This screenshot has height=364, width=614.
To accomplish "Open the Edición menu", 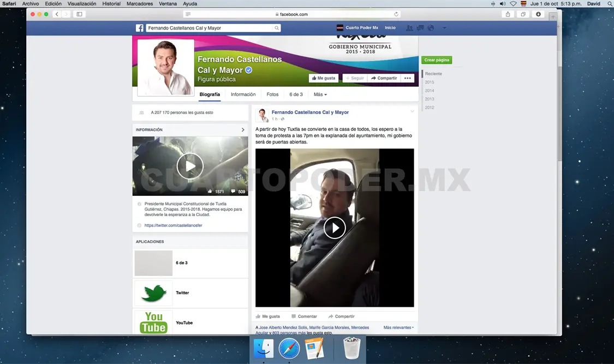I will (x=53, y=3).
